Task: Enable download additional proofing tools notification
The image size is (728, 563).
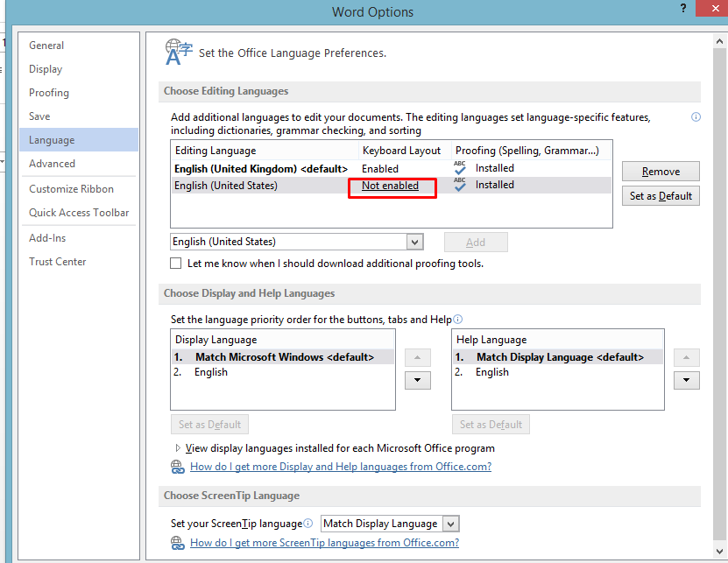Action: 176,264
